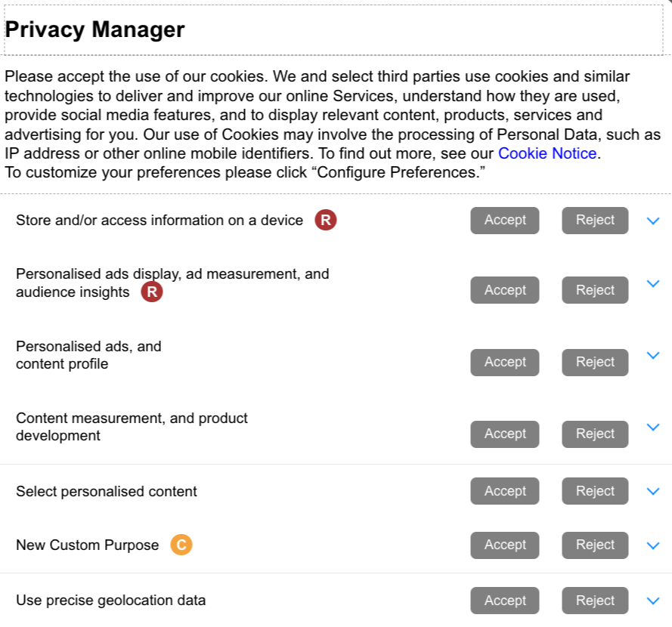The image size is (672, 627).
Task: Expand the Select personalised content chevron
Action: (652, 491)
